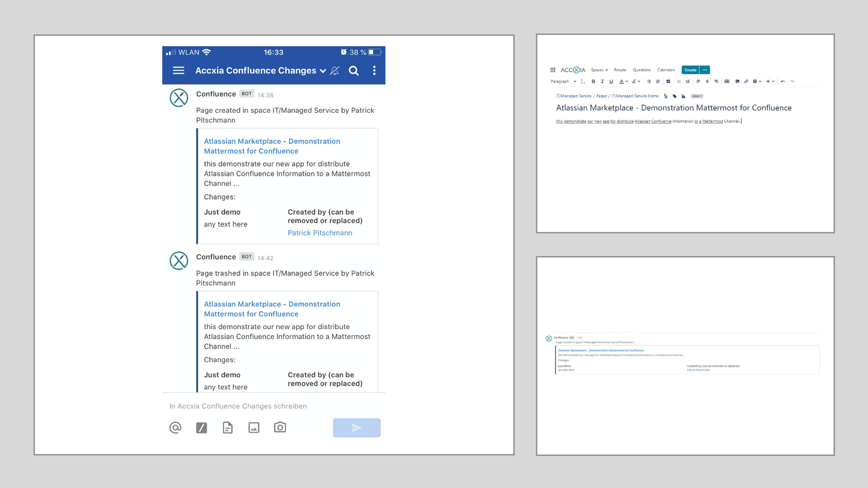This screenshot has height=488, width=868.
Task: Open IT/Managed Service breadcrumb link
Action: (x=574, y=96)
